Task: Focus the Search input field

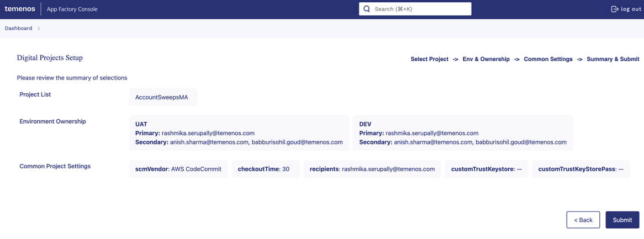Action: 415,9
